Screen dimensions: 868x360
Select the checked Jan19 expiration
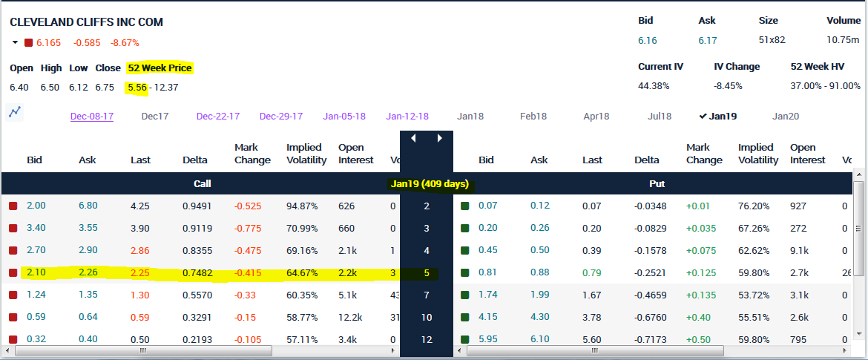pos(718,117)
